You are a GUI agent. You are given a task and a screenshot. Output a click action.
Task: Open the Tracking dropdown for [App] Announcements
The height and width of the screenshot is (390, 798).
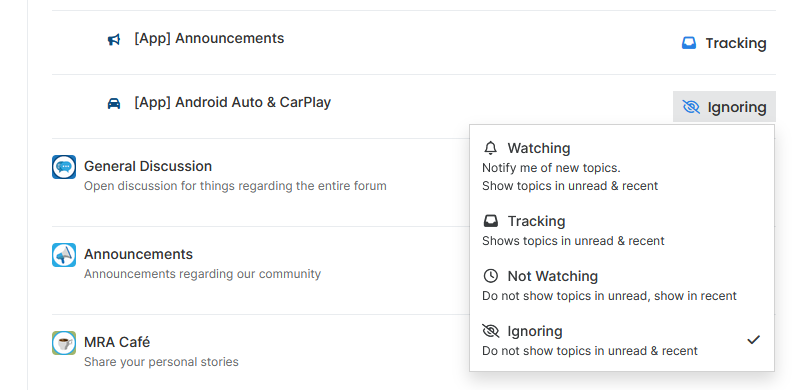point(724,43)
